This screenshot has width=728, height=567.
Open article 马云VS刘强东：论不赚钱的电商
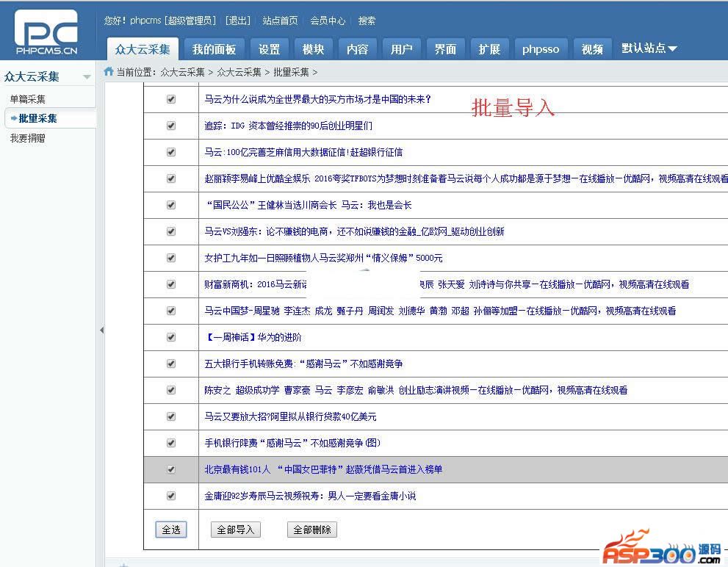click(354, 231)
